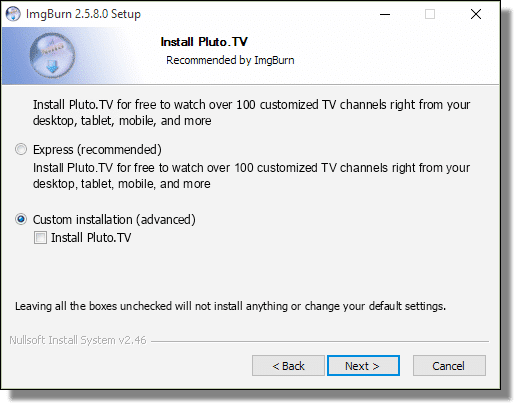Click the greyed-out maximize button
Screen dimensions: 514x403
tap(430, 14)
